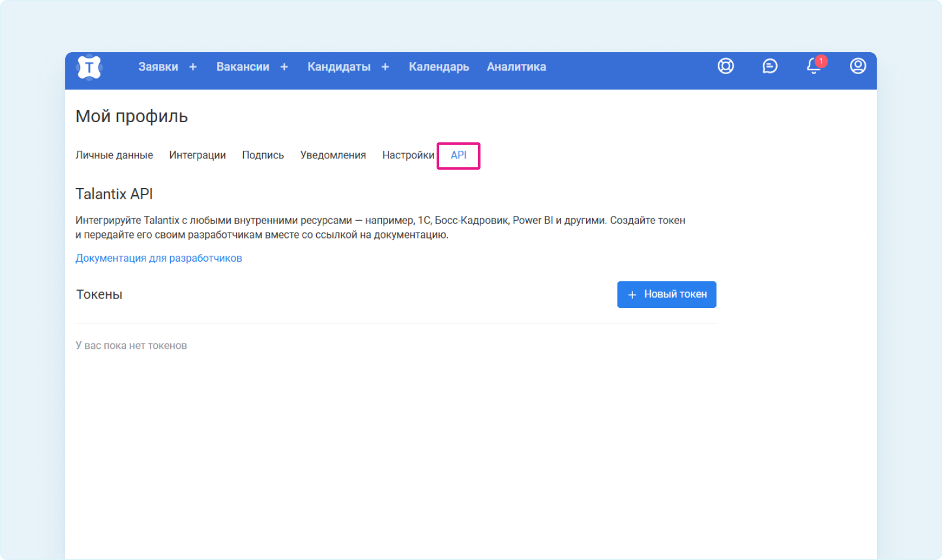Add a new request with Заявки plus
Viewport: 942px width, 560px height.
point(193,67)
